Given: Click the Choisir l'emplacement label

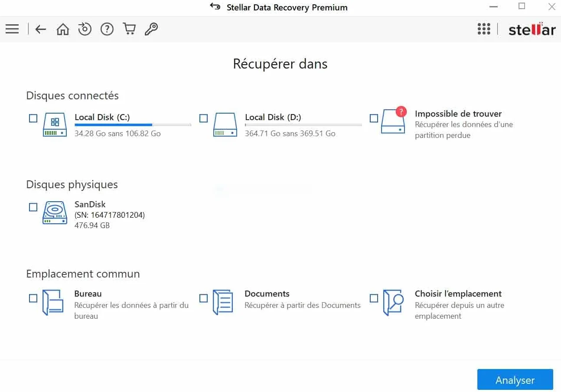Looking at the screenshot, I should pos(458,294).
